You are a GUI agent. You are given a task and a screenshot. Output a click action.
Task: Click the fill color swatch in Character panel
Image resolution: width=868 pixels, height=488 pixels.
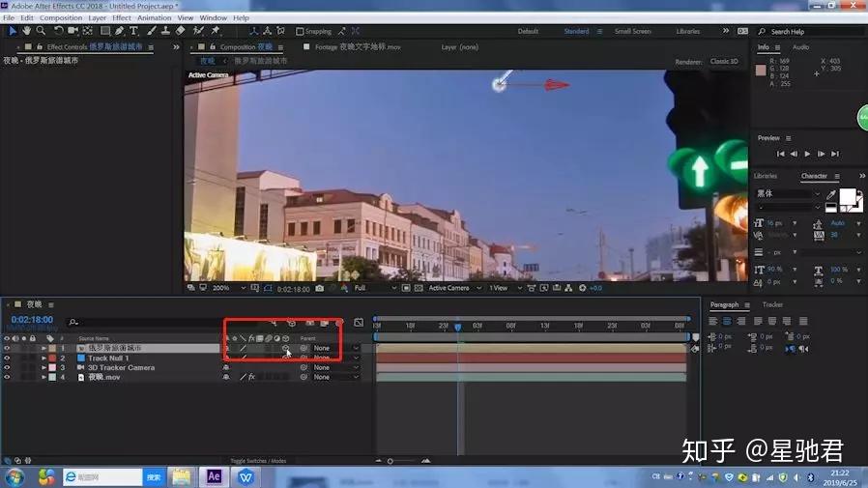[847, 196]
